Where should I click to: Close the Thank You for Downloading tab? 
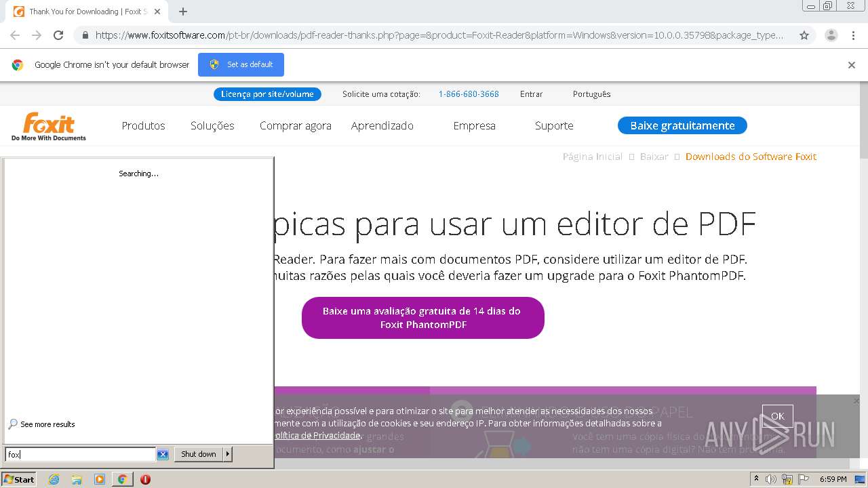tap(157, 12)
